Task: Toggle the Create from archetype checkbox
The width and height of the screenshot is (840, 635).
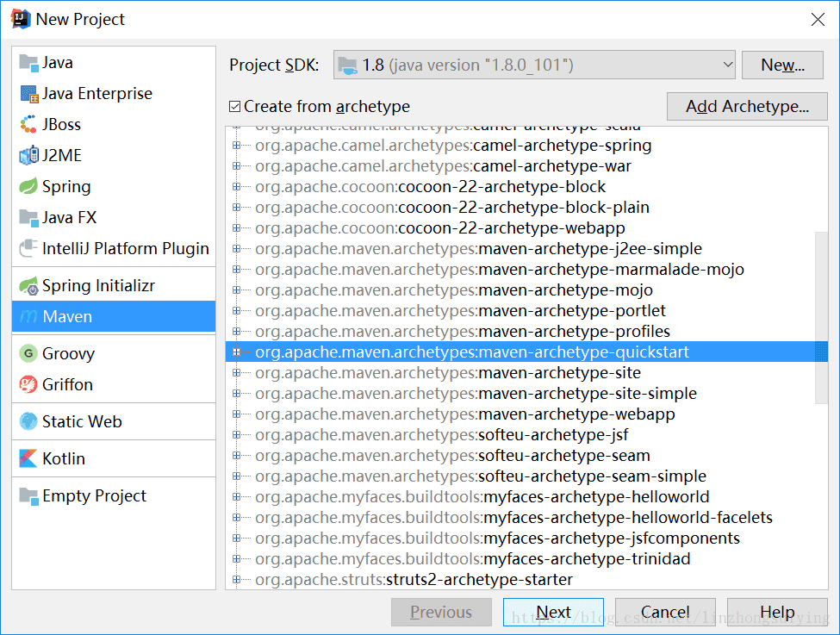Action: [x=234, y=107]
